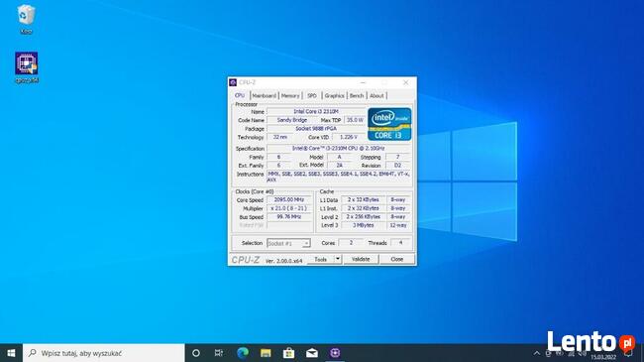Image resolution: width=644 pixels, height=362 pixels.
Task: Click the Instructions list MMX, SSE
Action: tap(339, 177)
